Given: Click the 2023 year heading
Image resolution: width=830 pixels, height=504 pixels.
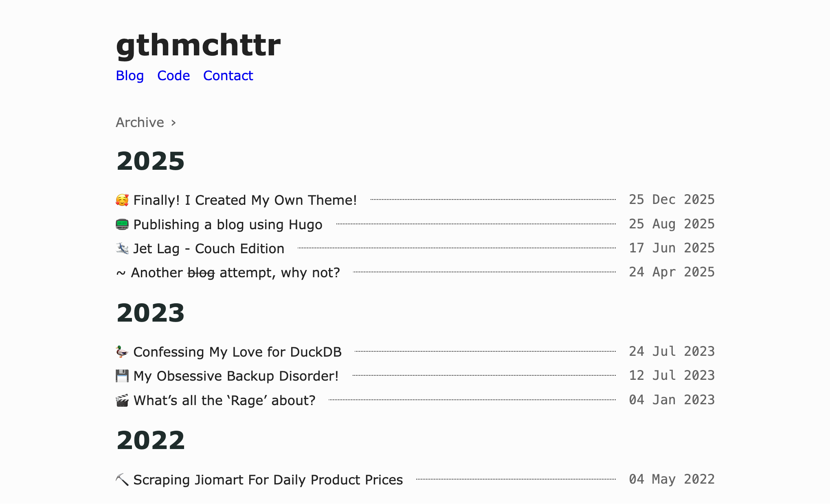Looking at the screenshot, I should pyautogui.click(x=151, y=313).
